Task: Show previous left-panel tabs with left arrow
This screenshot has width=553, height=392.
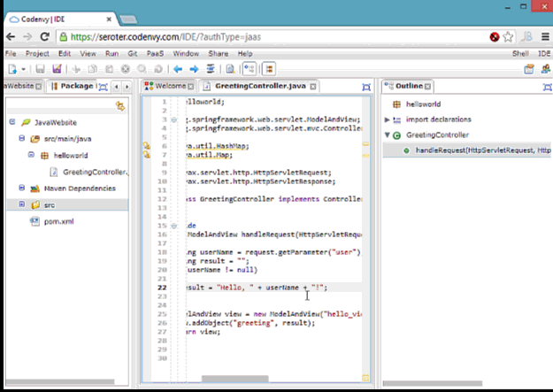Action: click(x=117, y=87)
